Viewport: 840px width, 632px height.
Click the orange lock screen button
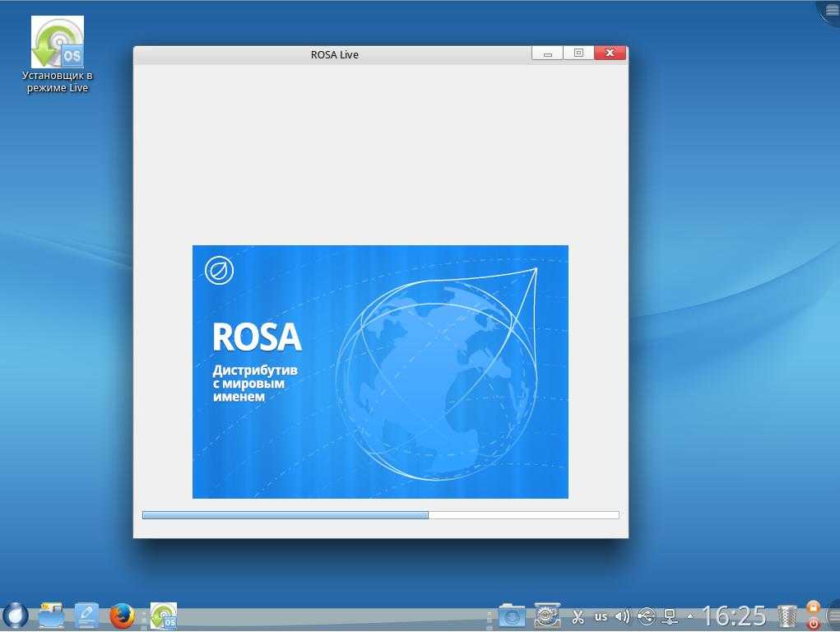(813, 608)
